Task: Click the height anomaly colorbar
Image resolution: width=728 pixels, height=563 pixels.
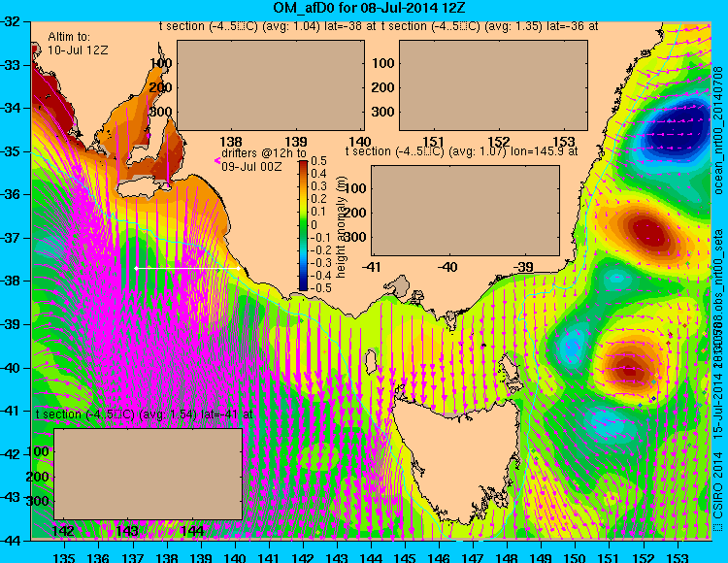Action: [x=303, y=225]
